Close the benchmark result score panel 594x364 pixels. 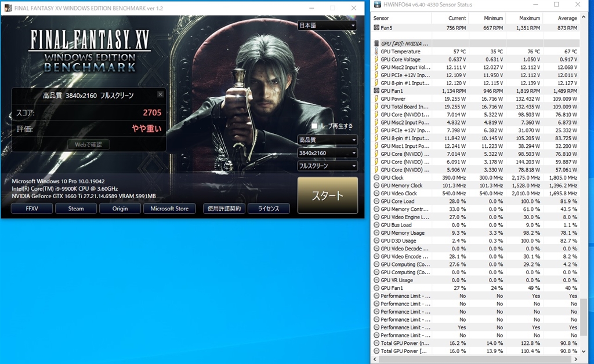(x=160, y=94)
